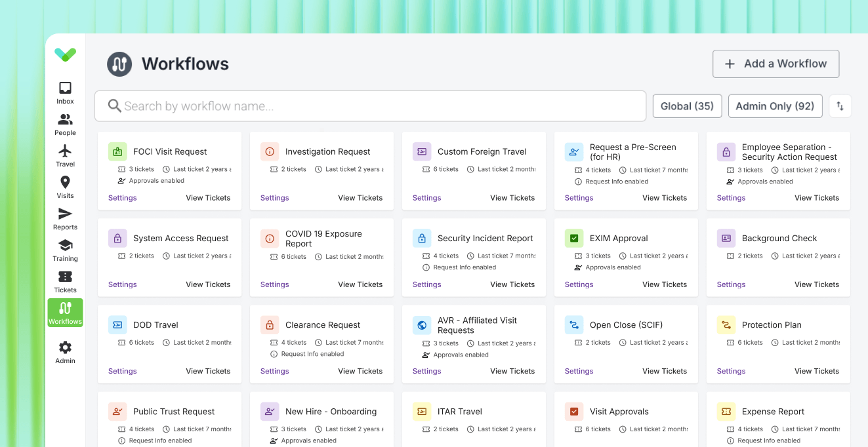Click the Open Close (SCIF) icon
The width and height of the screenshot is (868, 447).
pyautogui.click(x=574, y=324)
